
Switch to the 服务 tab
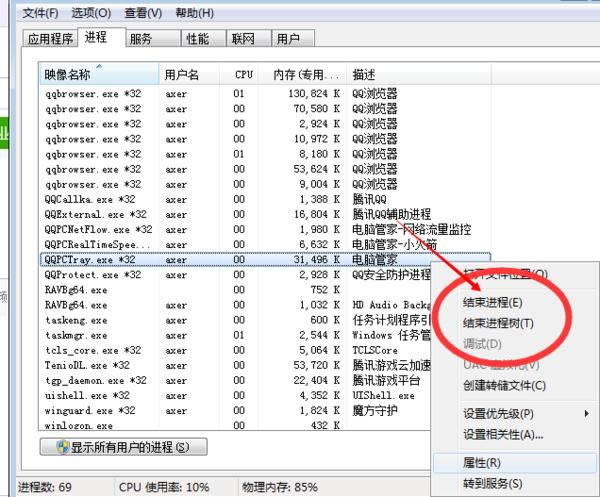pos(141,39)
